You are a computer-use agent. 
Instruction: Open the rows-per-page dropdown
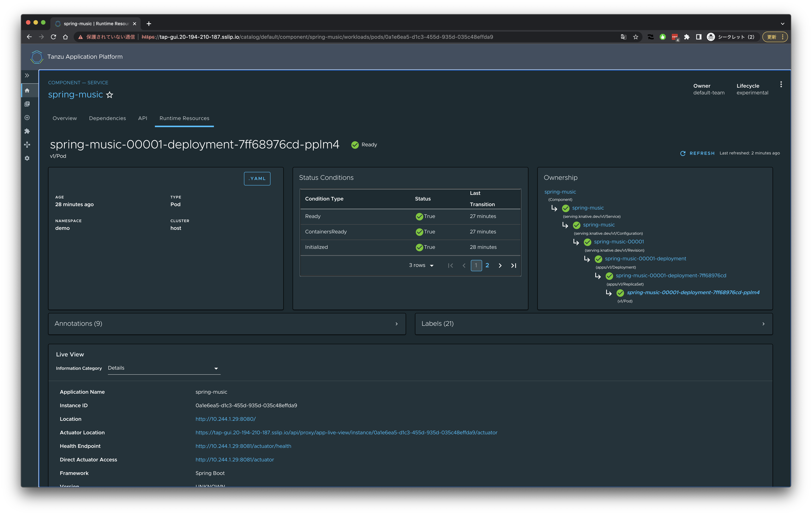coord(421,265)
